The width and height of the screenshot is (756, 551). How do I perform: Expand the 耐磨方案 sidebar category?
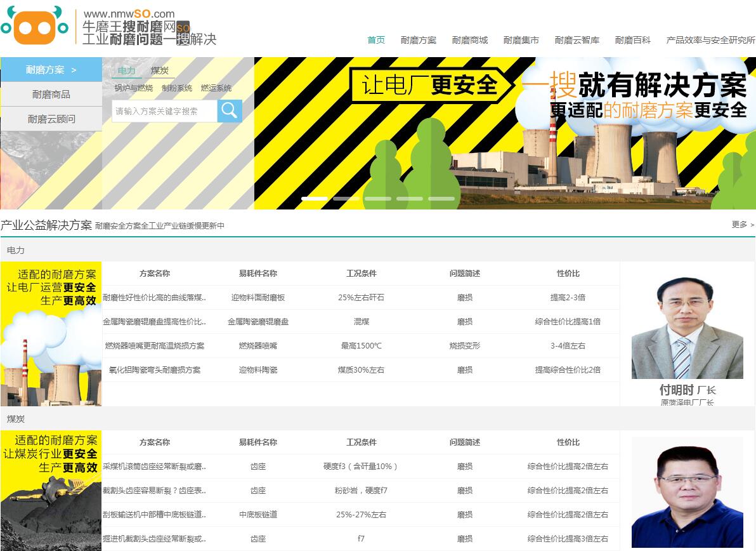click(x=51, y=70)
